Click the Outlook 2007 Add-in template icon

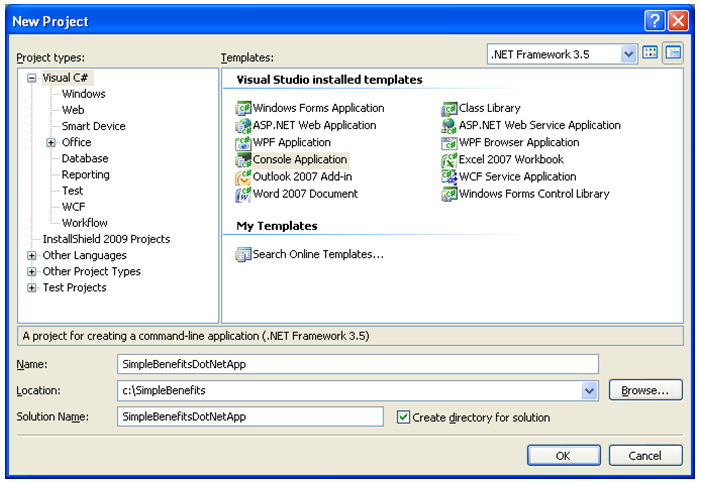coord(243,177)
